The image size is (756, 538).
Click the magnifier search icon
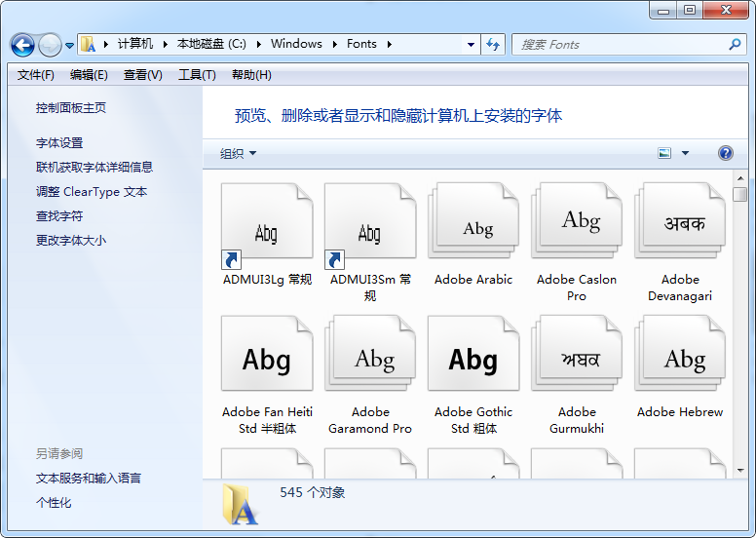click(x=735, y=45)
